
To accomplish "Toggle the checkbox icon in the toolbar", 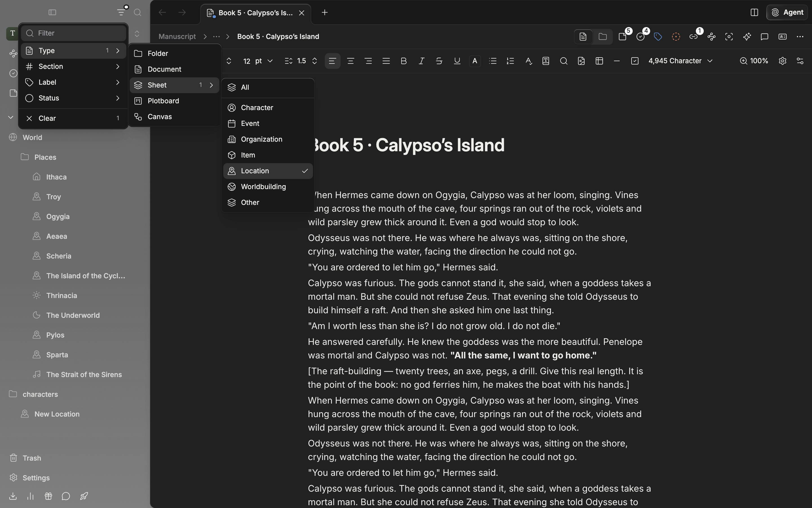I will pos(634,61).
